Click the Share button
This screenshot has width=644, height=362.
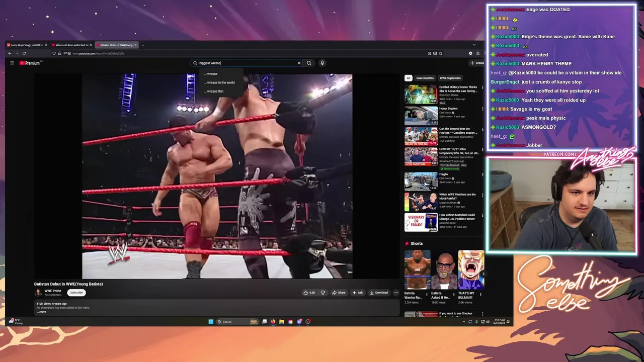pyautogui.click(x=339, y=293)
